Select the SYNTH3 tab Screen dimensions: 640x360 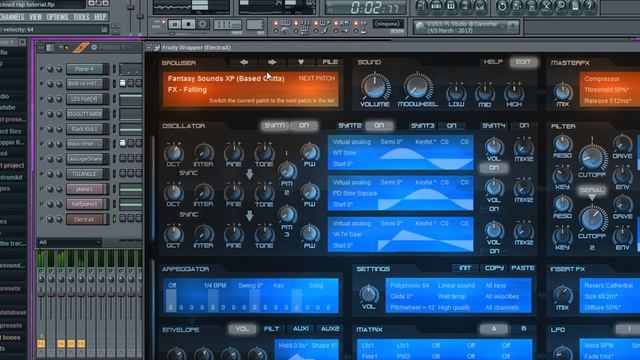click(x=422, y=126)
